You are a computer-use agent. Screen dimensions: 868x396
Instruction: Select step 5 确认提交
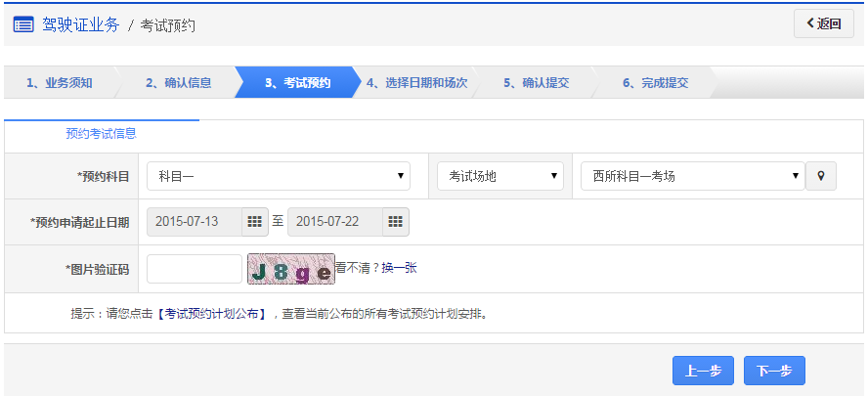coord(536,83)
